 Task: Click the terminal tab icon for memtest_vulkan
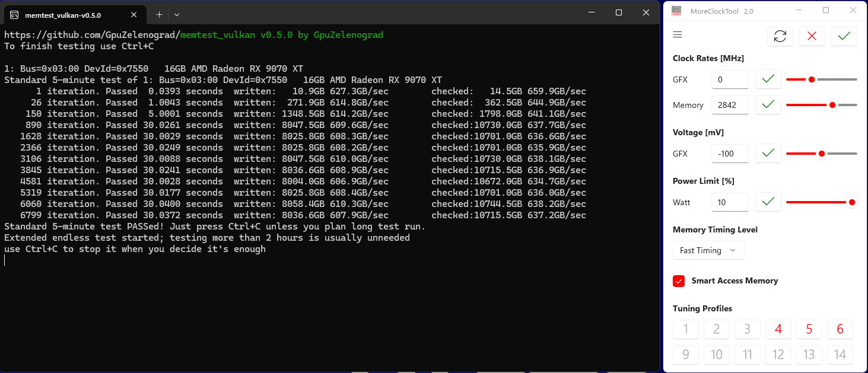[15, 15]
